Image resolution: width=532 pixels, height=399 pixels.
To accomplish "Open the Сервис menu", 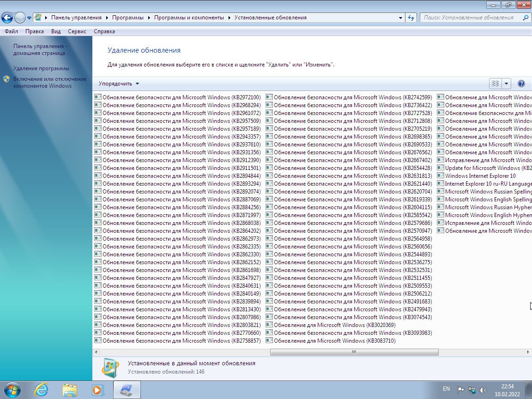I will (x=77, y=31).
